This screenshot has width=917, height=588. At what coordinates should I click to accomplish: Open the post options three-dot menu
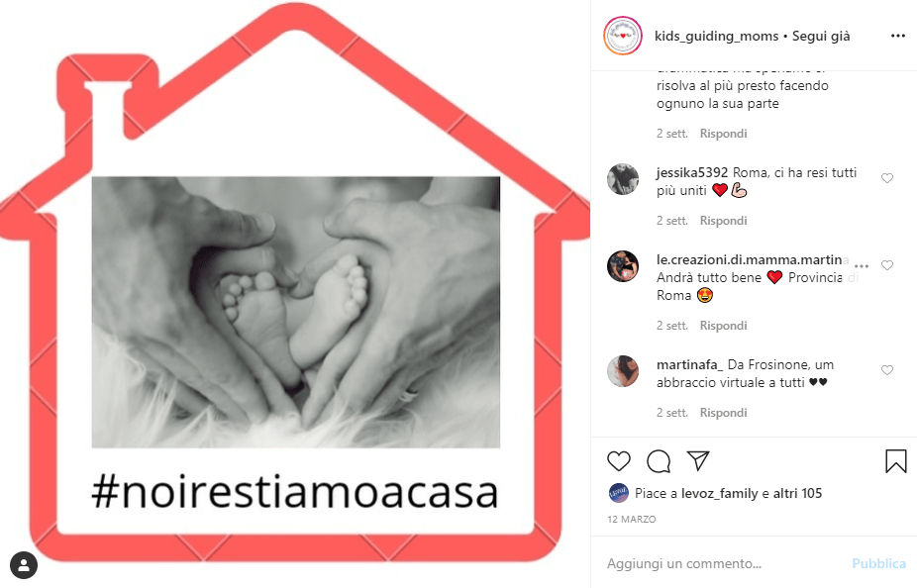click(898, 37)
